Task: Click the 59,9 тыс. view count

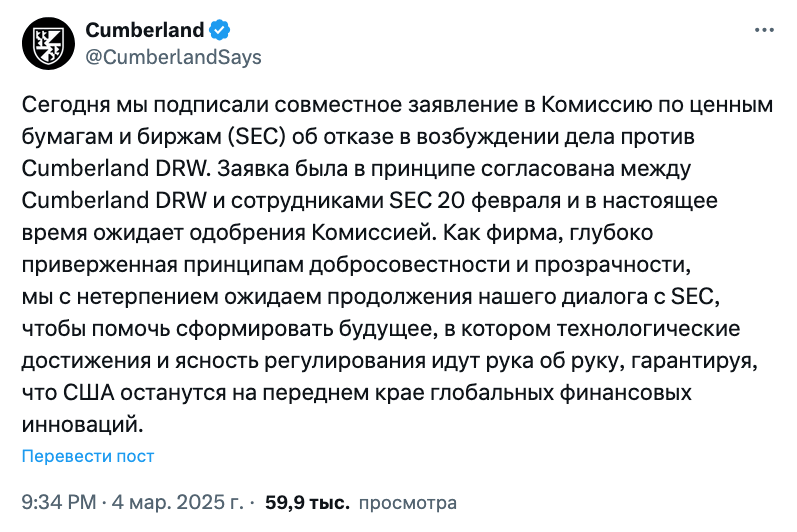Action: click(x=308, y=502)
